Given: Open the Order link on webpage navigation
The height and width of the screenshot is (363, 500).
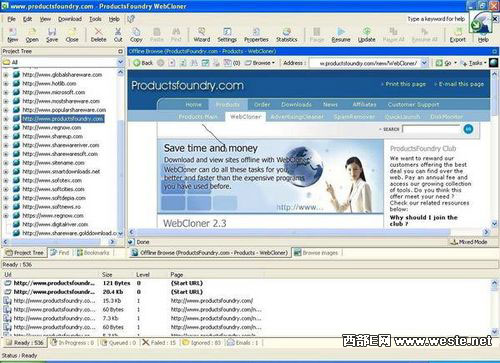Looking at the screenshot, I should coord(262,105).
